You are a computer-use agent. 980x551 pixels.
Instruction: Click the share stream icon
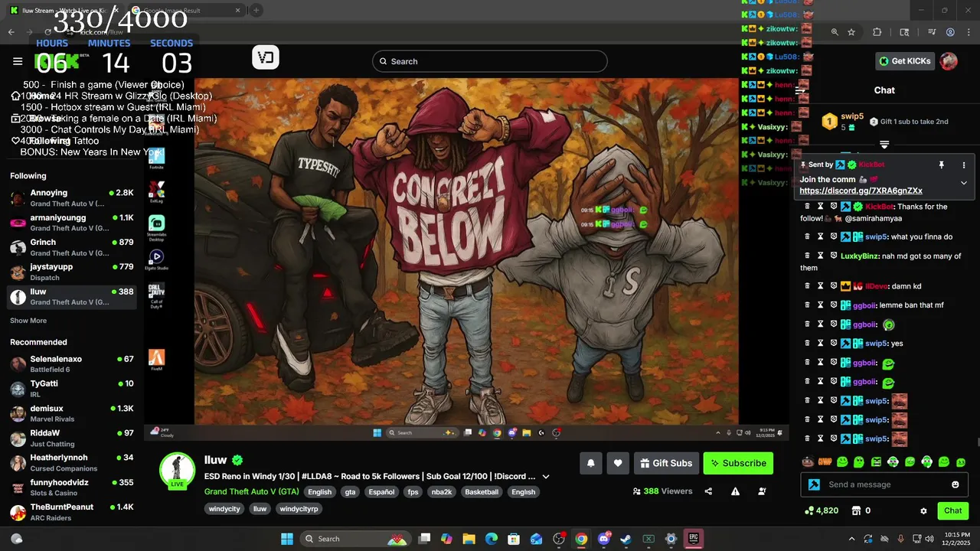coord(708,491)
